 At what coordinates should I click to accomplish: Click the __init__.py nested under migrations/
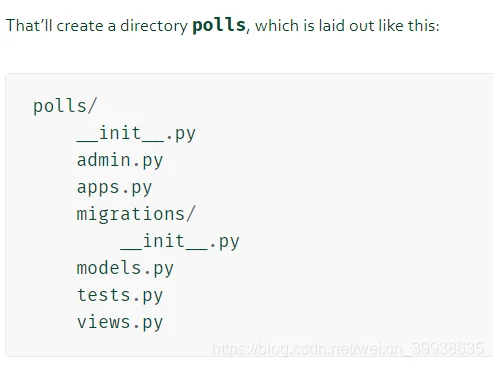[180, 241]
